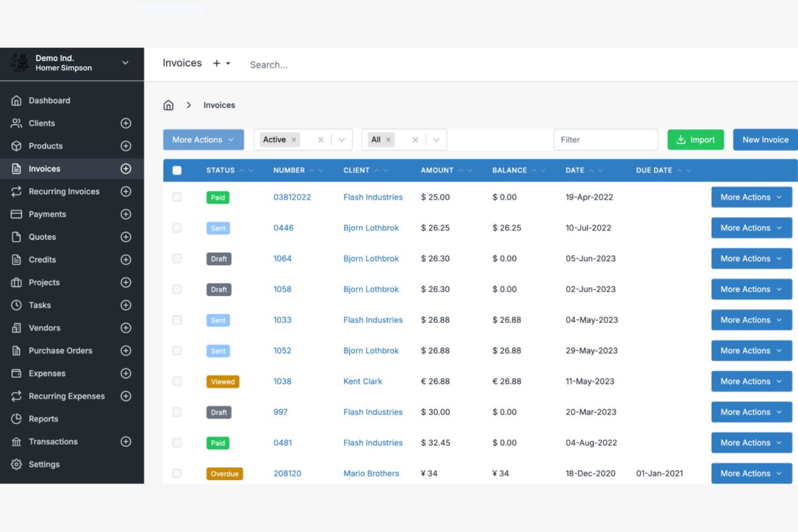Click the Payments sidebar icon
Screen dimensions: 798x532
click(x=16, y=214)
